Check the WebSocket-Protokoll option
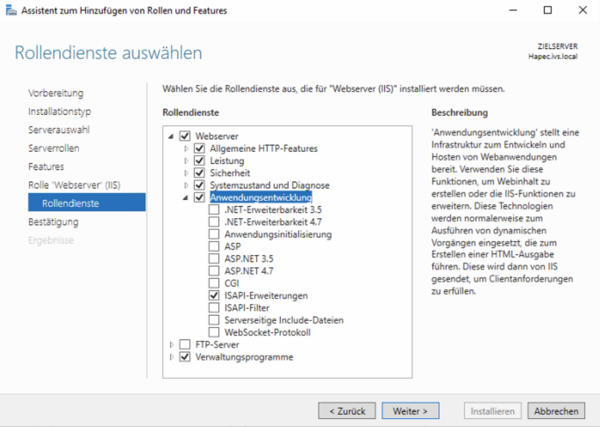 [214, 332]
